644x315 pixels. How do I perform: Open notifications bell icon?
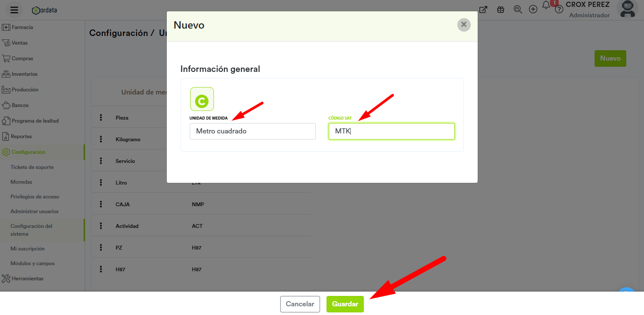coord(546,6)
